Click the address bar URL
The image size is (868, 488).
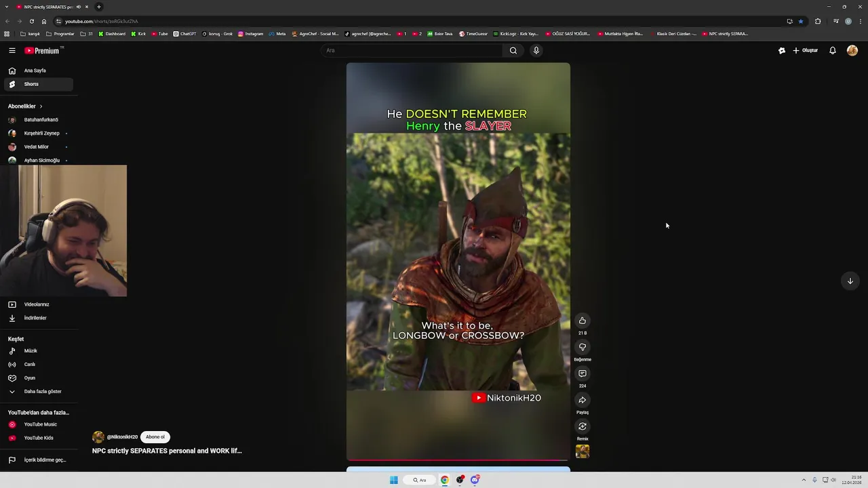point(102,21)
